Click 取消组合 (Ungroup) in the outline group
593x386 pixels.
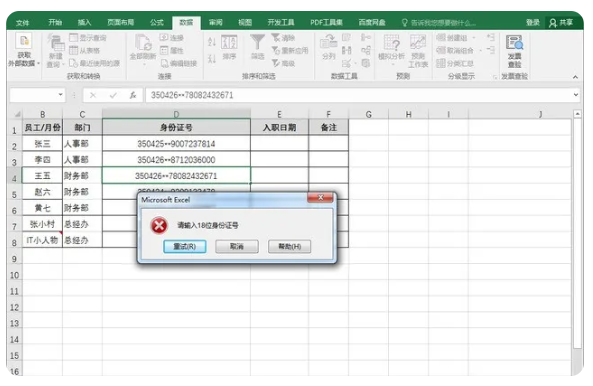pyautogui.click(x=455, y=50)
